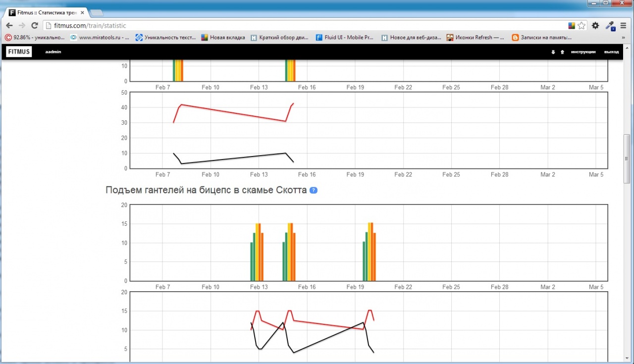The height and width of the screenshot is (364, 634).
Task: Open the eyedropper color picker extension
Action: click(610, 25)
